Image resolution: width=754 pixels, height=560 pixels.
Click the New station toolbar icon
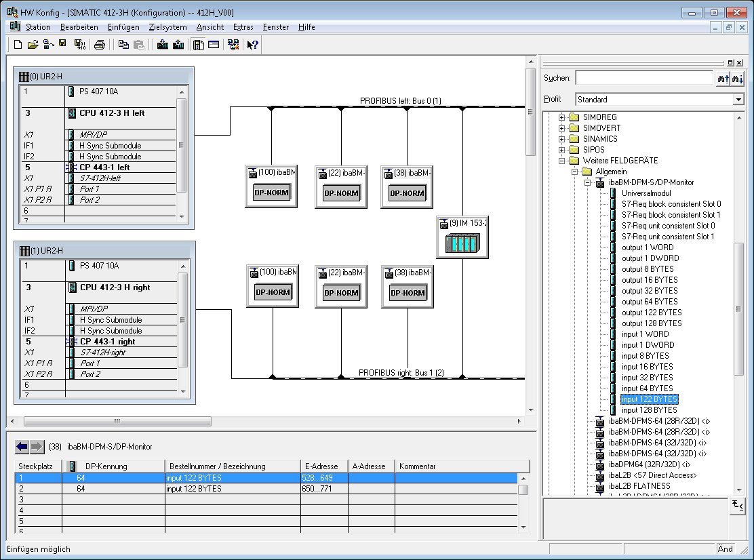click(x=18, y=45)
